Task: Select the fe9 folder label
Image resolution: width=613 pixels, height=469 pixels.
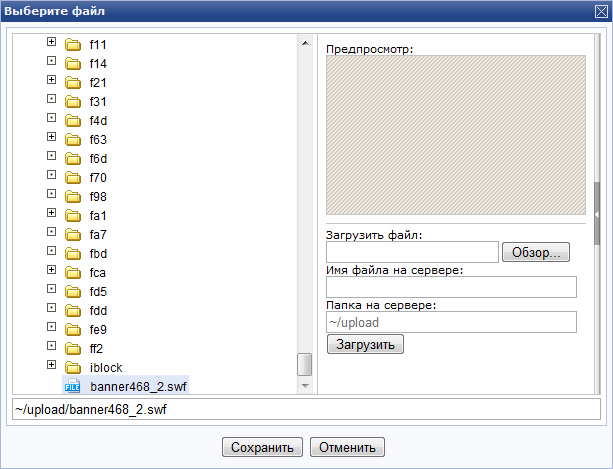Action: coord(98,330)
